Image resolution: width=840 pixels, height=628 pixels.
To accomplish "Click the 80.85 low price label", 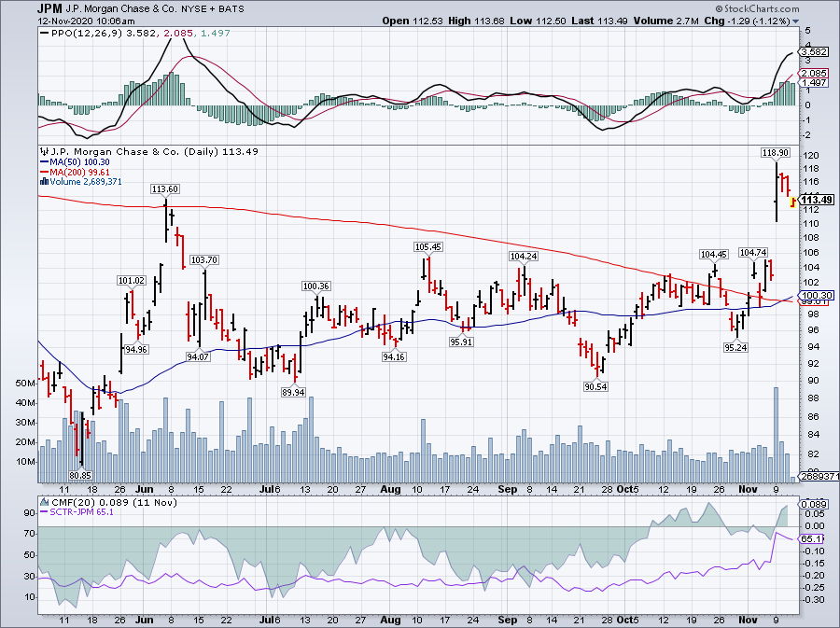I will 80,475.
